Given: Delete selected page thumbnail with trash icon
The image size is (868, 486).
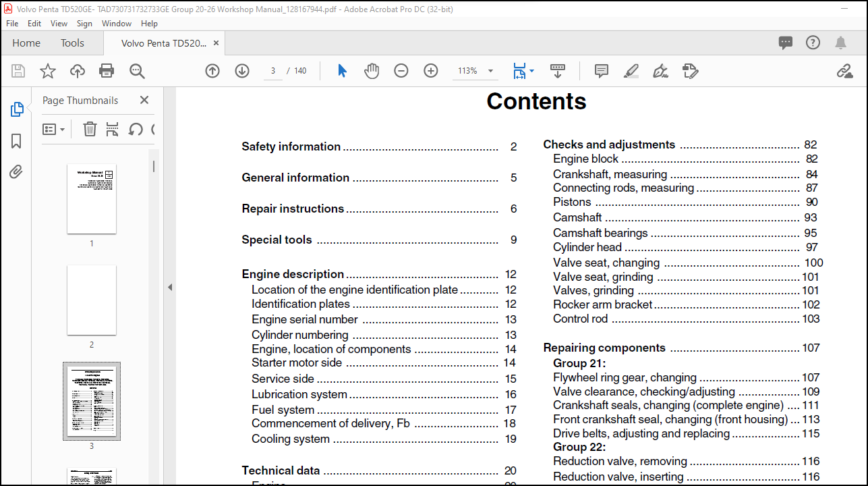Looking at the screenshot, I should [x=90, y=129].
